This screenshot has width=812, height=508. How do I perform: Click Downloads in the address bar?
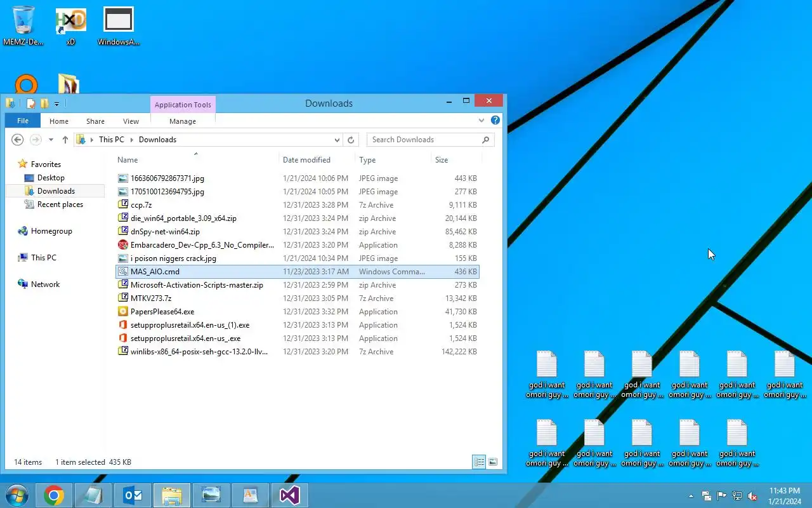(157, 140)
